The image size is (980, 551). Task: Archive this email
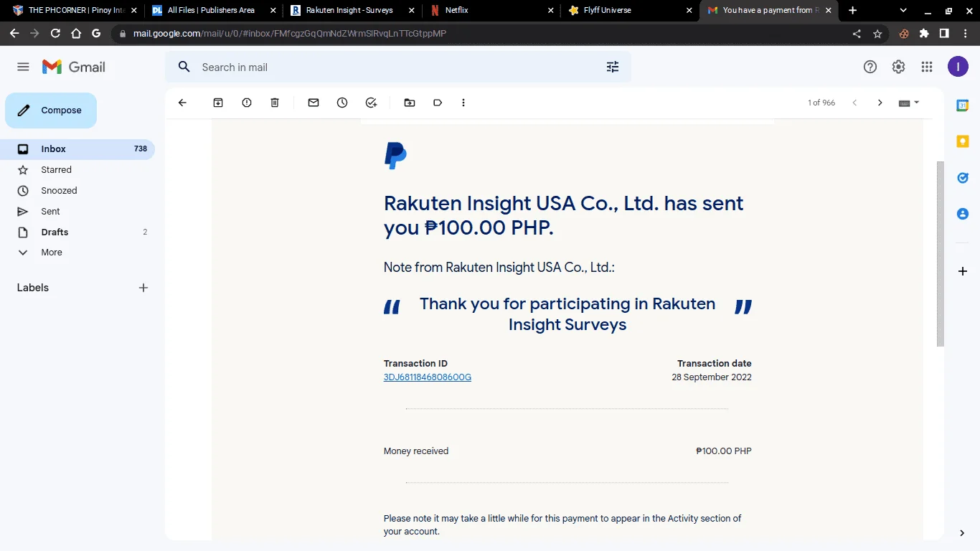pyautogui.click(x=218, y=103)
